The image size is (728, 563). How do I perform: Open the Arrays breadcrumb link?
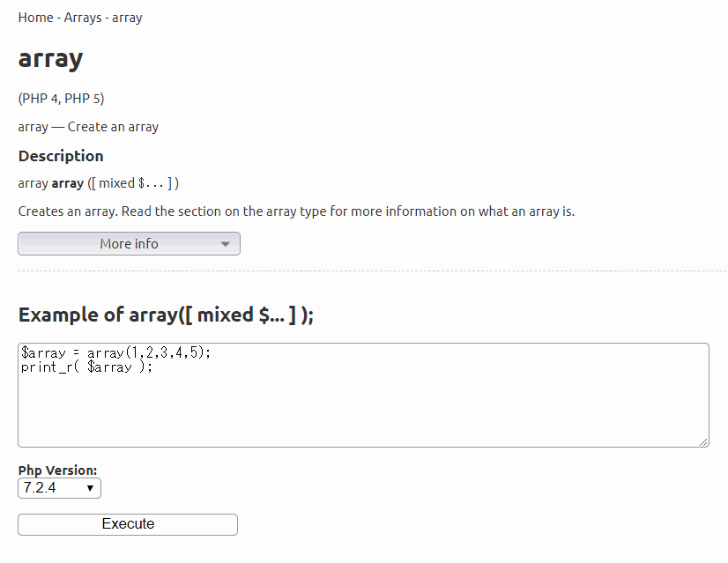pyautogui.click(x=84, y=18)
